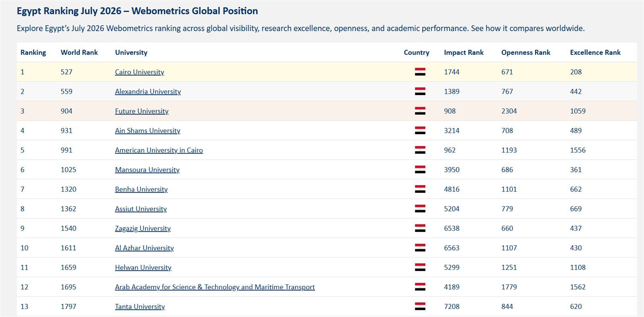Screen dimensions: 644x317
Task: Select openness rank value 779
Action: [507, 209]
